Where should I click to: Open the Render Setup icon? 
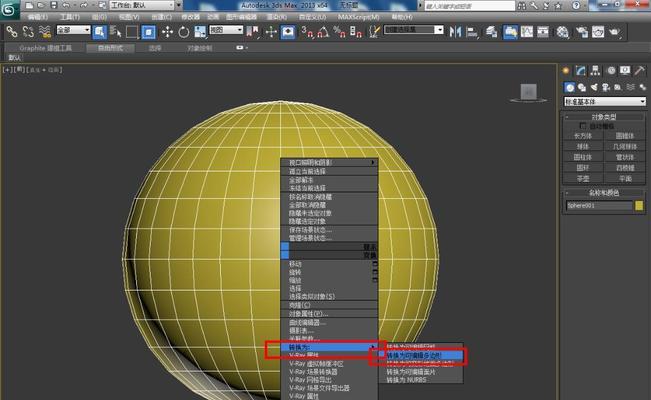[582, 32]
